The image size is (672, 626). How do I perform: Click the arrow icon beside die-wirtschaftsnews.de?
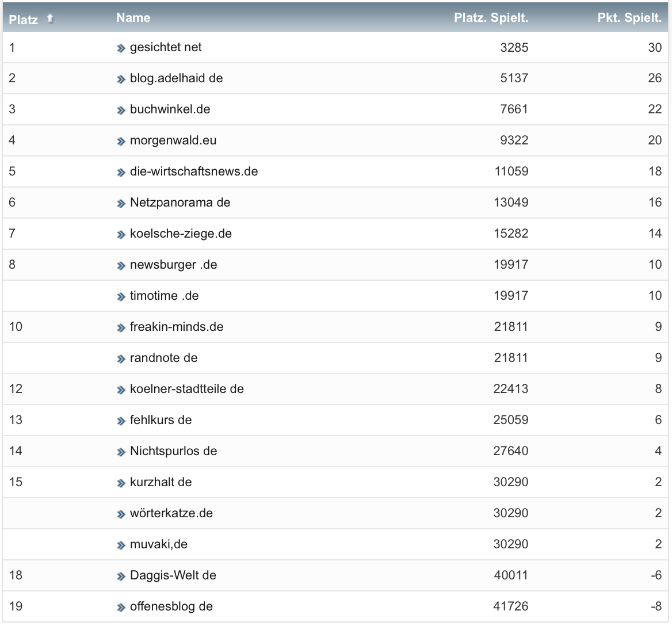coord(121,173)
